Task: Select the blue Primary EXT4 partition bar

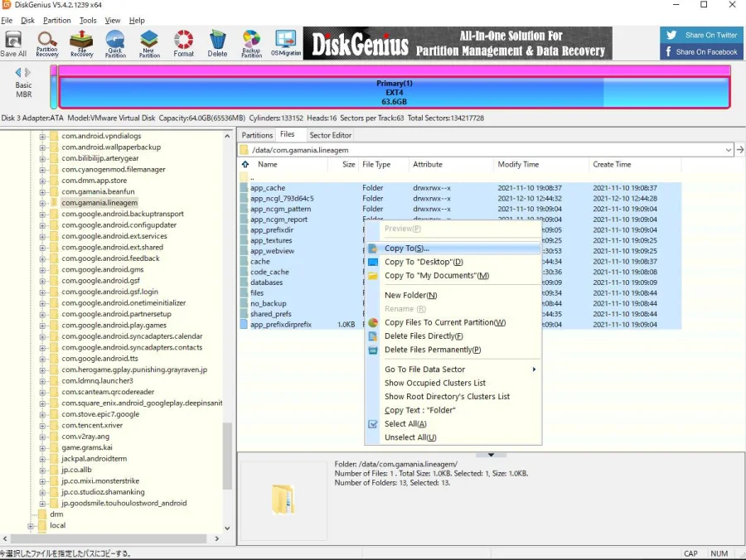Action: tap(394, 92)
